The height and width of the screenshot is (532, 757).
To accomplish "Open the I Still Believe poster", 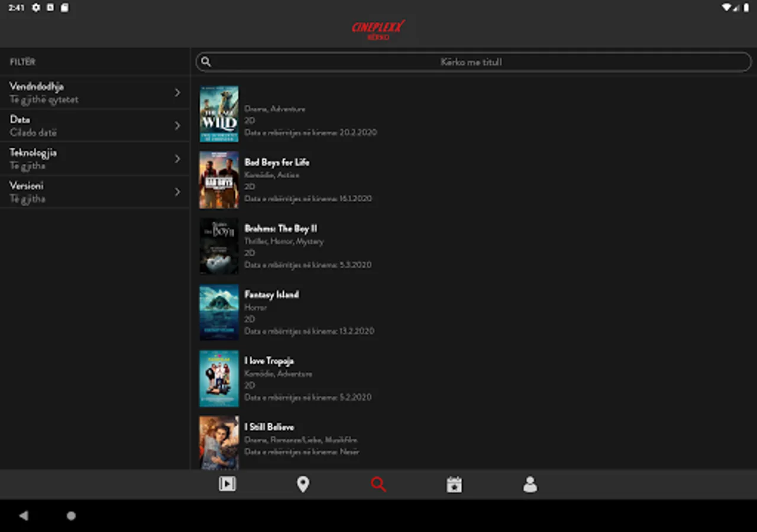I will (219, 443).
